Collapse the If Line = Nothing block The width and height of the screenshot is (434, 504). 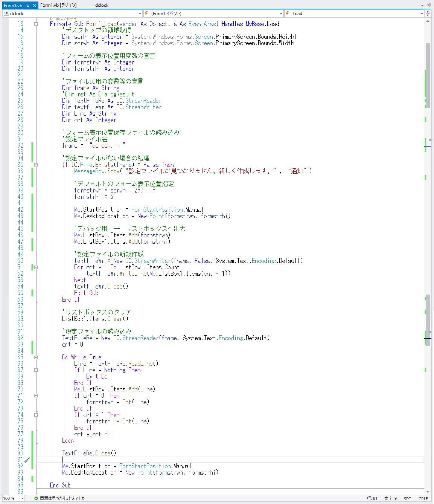(x=36, y=370)
